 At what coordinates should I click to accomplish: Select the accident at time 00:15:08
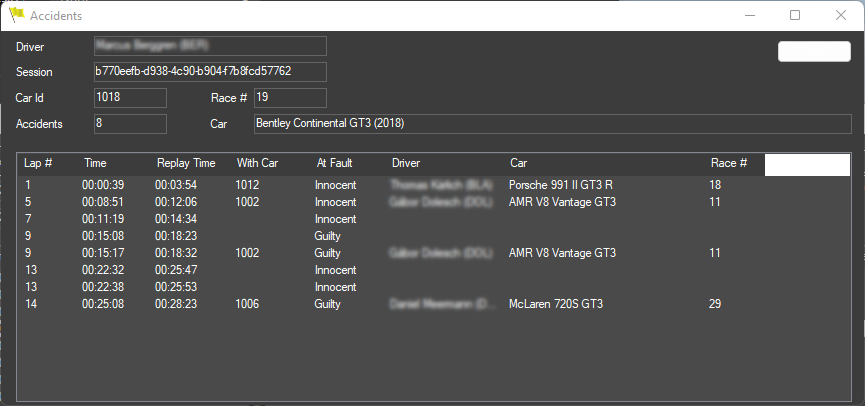pyautogui.click(x=103, y=236)
